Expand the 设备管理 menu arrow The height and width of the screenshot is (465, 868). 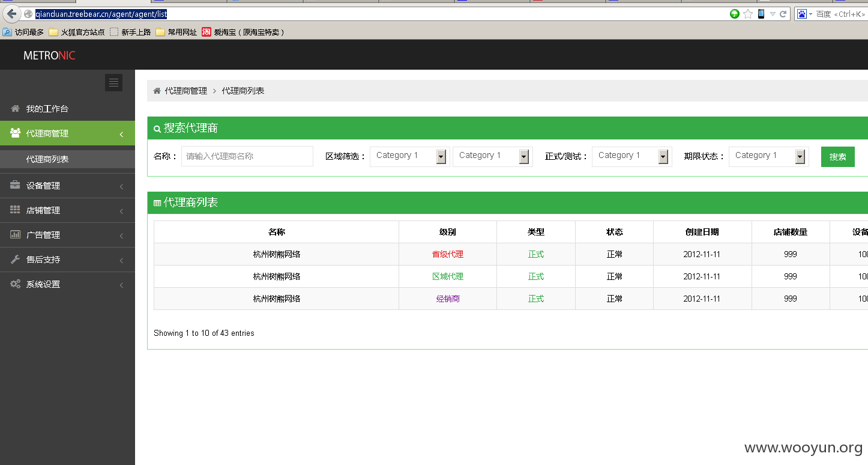[121, 186]
